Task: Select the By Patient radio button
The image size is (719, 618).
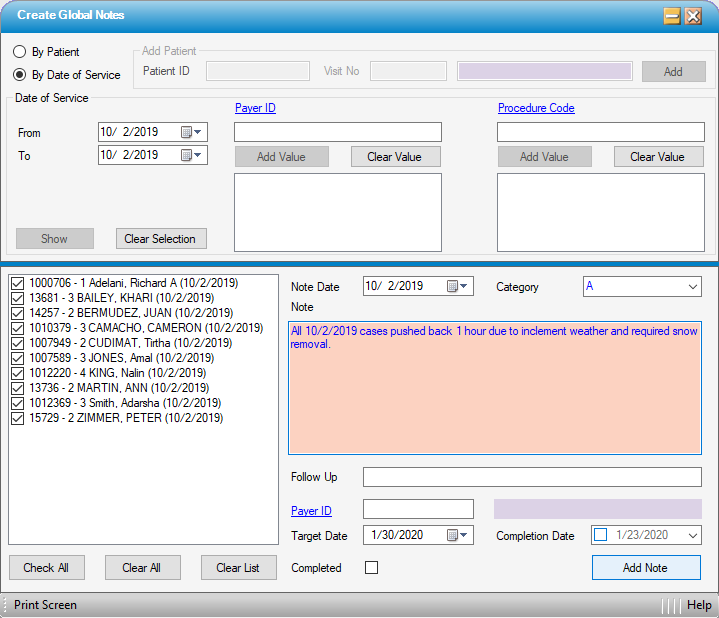Action: tap(20, 52)
